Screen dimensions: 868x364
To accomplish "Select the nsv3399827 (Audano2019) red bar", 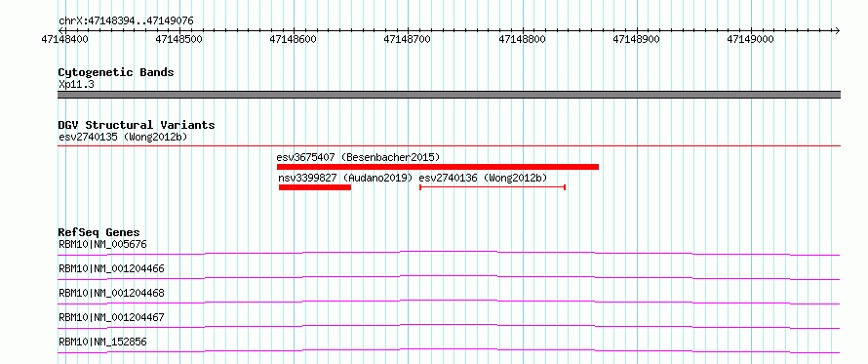I will click(x=315, y=187).
